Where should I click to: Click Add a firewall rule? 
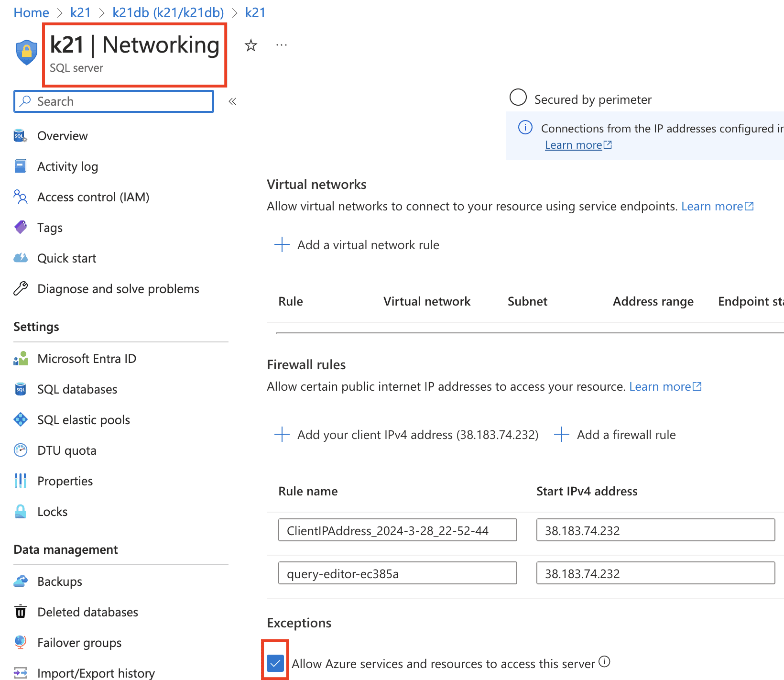click(x=626, y=435)
